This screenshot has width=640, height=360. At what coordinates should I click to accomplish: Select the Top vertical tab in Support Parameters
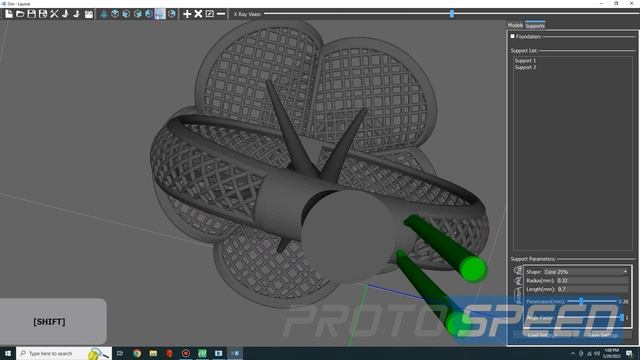coord(518,270)
